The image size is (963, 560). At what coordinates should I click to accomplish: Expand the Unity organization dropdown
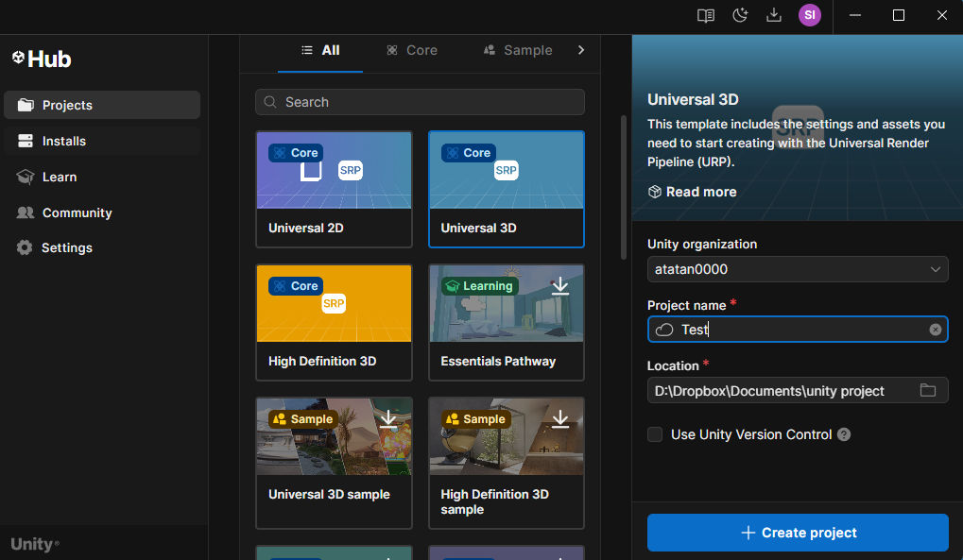[x=798, y=269]
